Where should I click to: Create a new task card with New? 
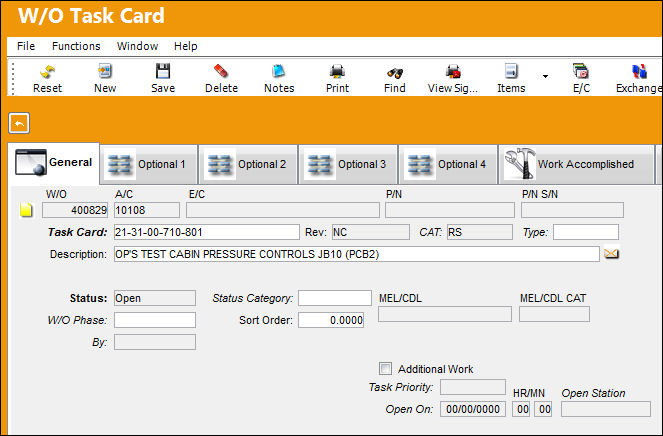pyautogui.click(x=105, y=71)
